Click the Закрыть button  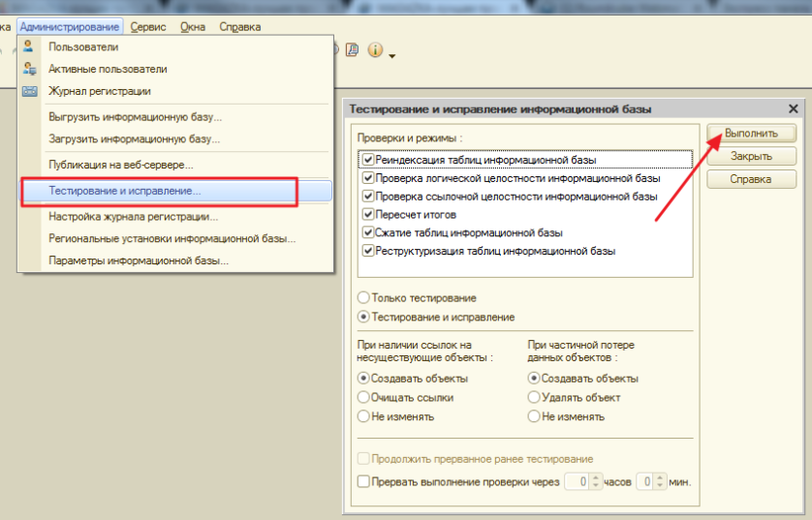751,156
